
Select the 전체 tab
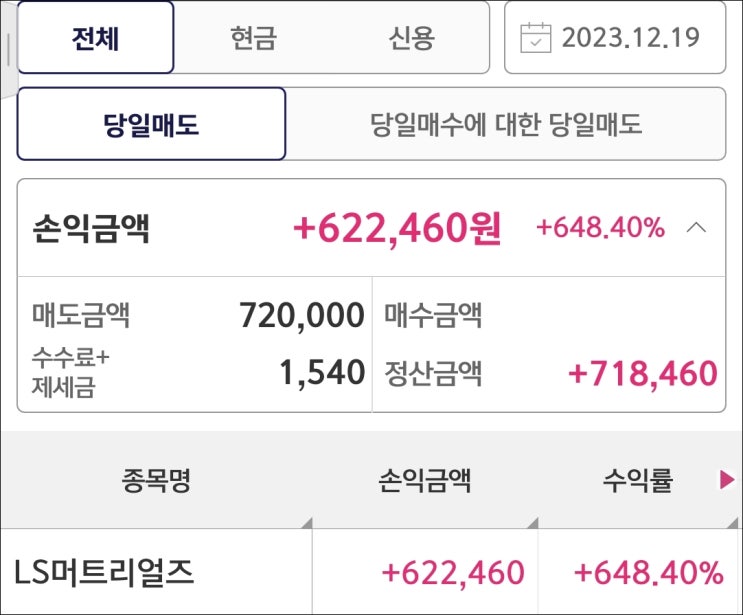pos(96,38)
